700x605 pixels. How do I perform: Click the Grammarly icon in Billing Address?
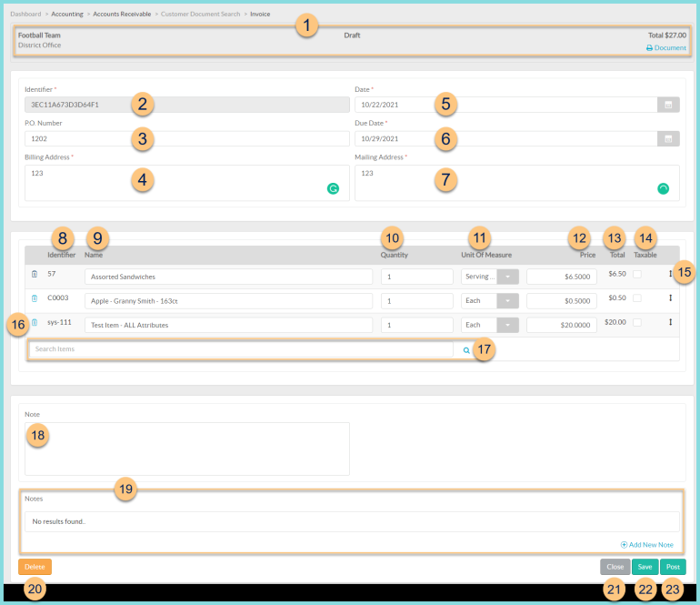(x=333, y=188)
